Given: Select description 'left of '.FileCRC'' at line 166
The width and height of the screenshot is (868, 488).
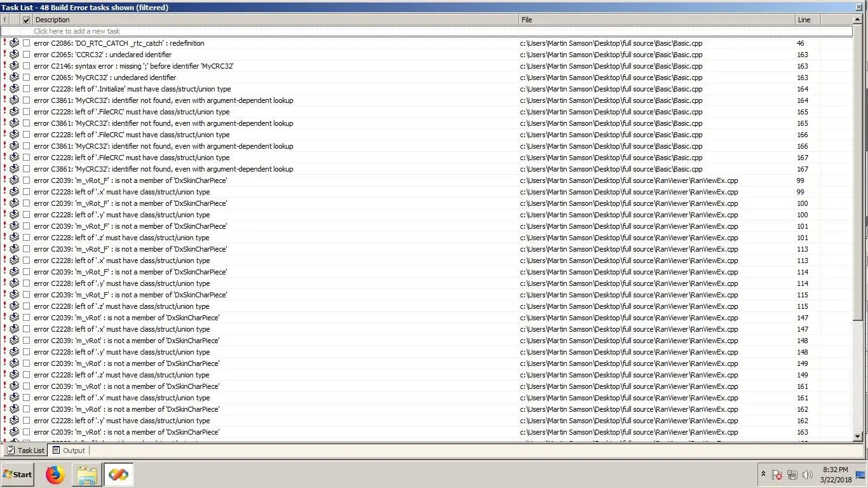Looking at the screenshot, I should (x=132, y=135).
